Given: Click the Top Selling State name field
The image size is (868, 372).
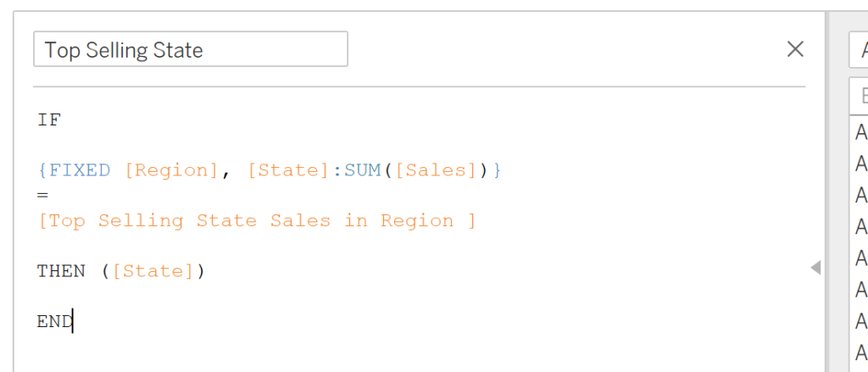Looking at the screenshot, I should click(190, 50).
